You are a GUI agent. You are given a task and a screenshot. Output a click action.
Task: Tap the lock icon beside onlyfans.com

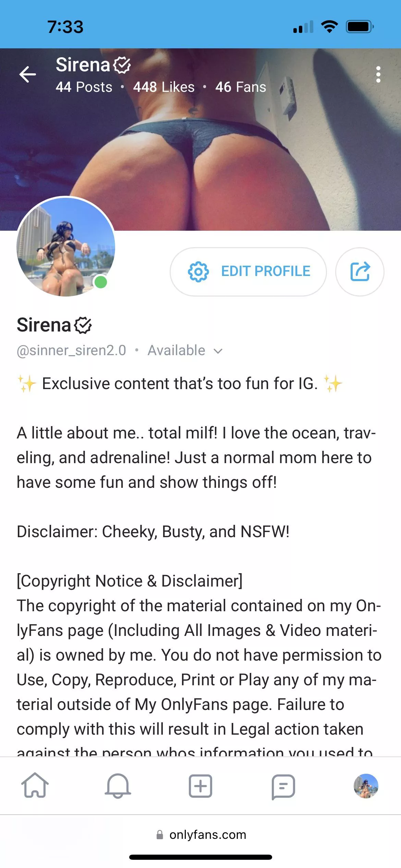point(160,835)
